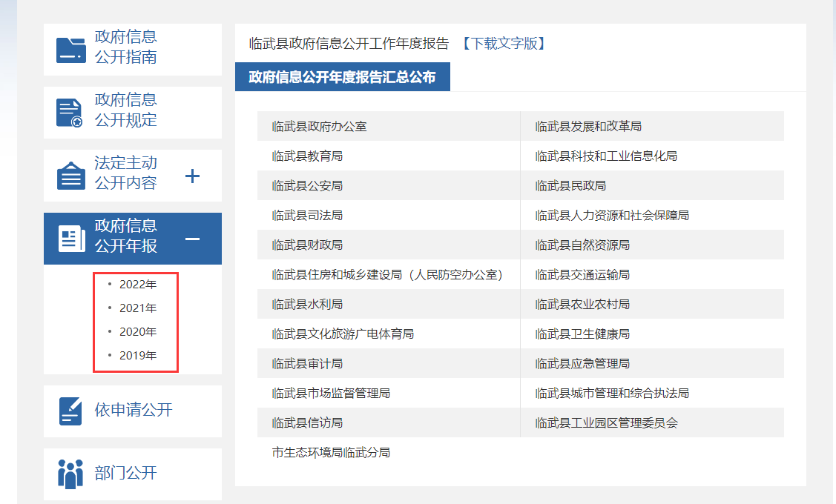Switch to the 政府信息公开年度报告汇总公布 tab

click(342, 77)
